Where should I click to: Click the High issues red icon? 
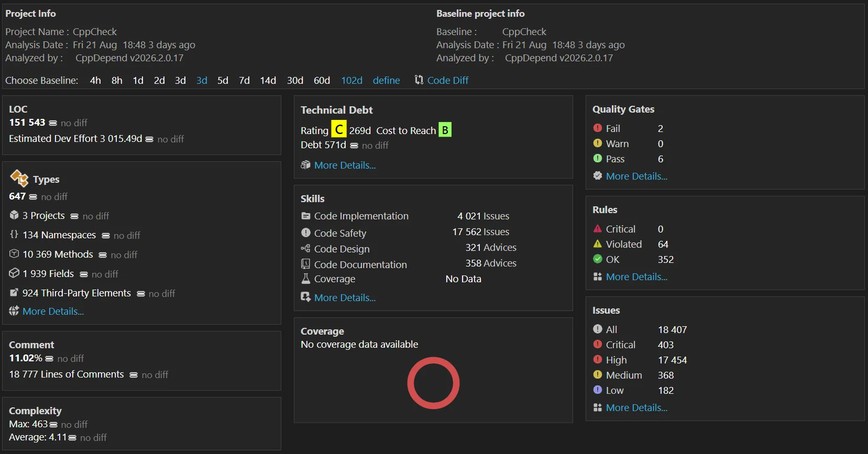click(x=597, y=359)
